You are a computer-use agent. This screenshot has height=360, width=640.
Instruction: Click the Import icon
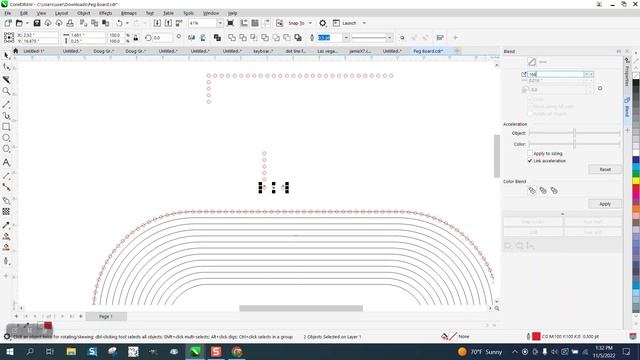click(x=157, y=23)
